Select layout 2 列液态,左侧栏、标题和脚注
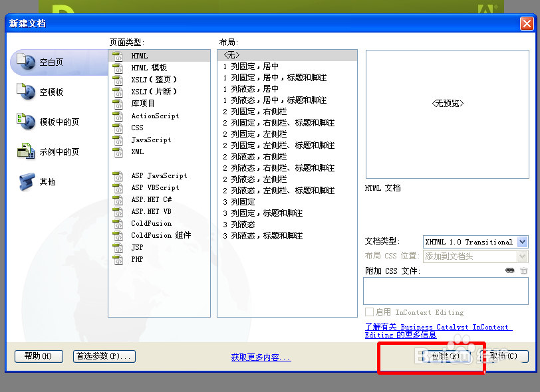 click(x=287, y=191)
